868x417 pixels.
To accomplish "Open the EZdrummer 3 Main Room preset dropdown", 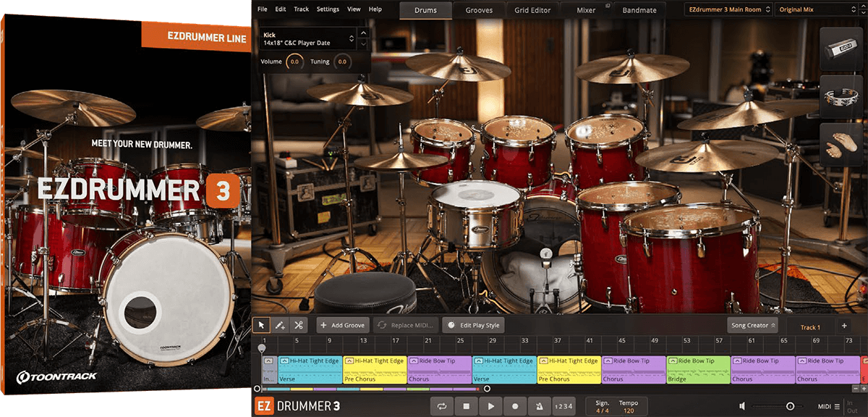I will click(x=728, y=9).
